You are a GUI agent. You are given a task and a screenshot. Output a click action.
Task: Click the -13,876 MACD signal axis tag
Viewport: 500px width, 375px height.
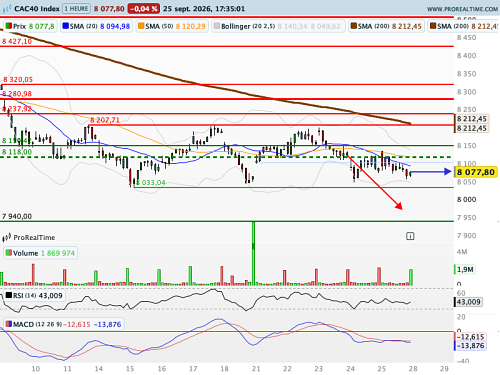470,346
